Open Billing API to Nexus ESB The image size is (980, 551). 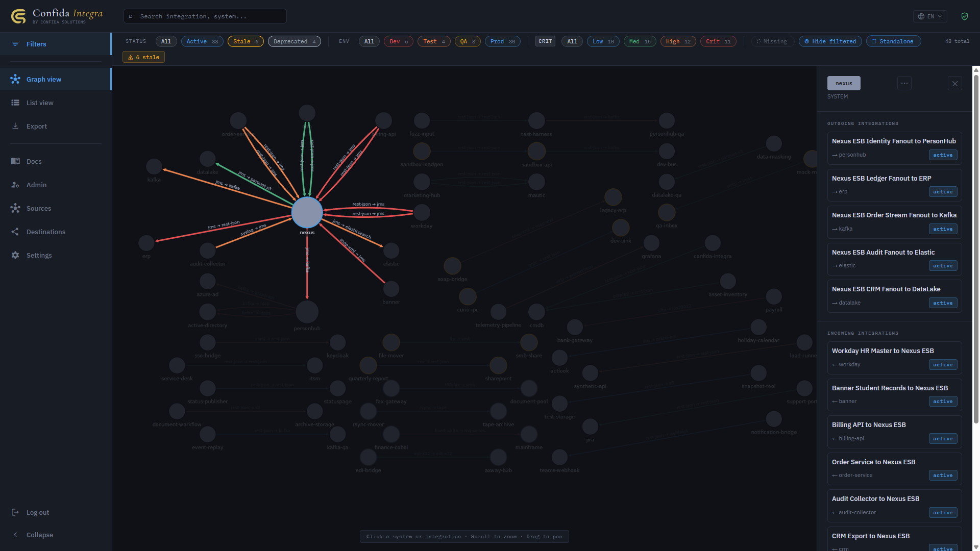894,432
